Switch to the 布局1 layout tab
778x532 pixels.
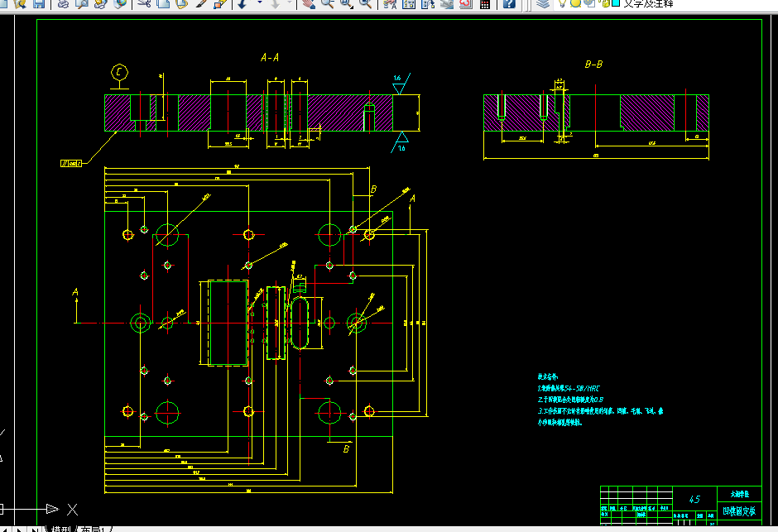(93, 529)
